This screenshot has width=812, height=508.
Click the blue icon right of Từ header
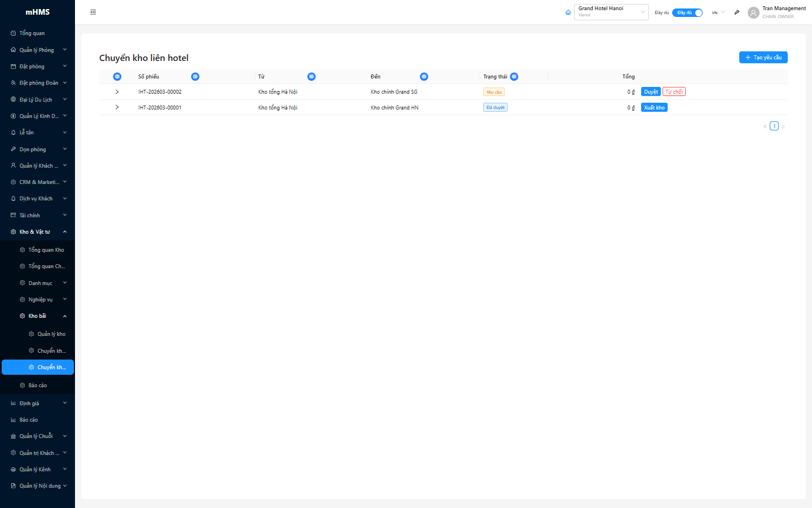pyautogui.click(x=311, y=77)
